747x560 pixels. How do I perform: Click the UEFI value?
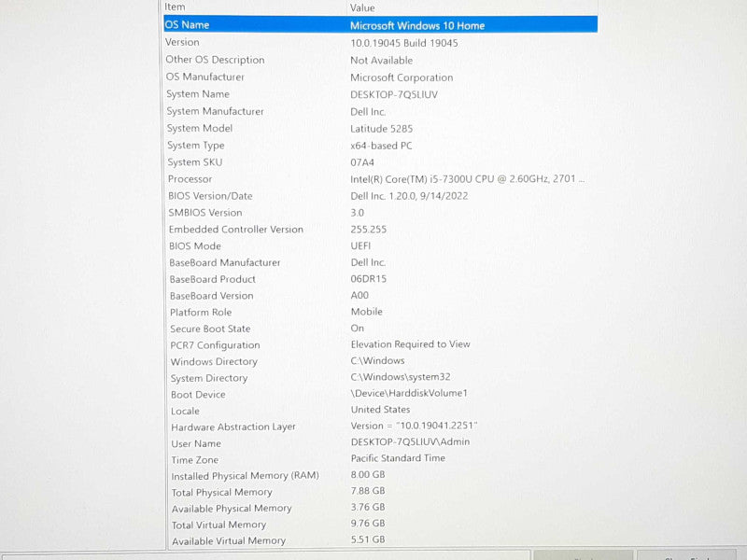360,245
